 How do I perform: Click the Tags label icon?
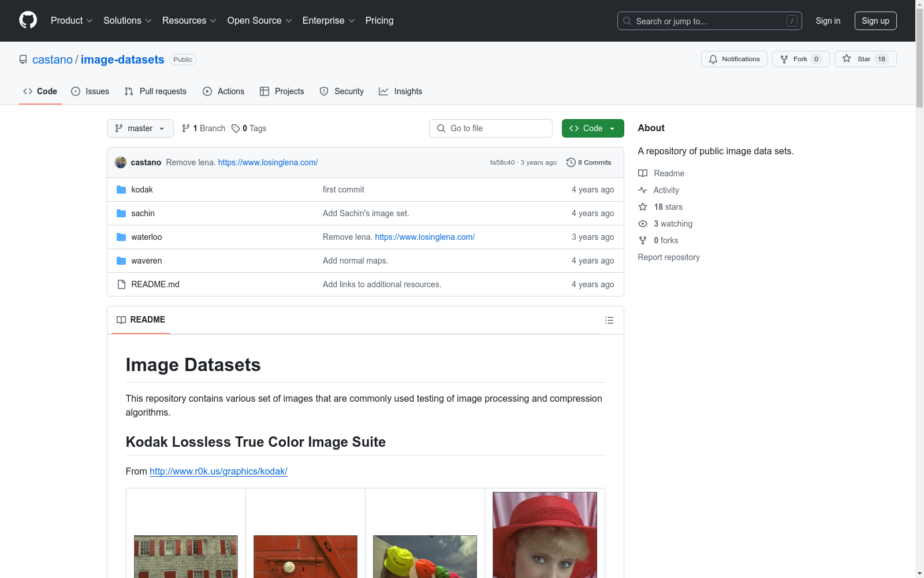[236, 128]
